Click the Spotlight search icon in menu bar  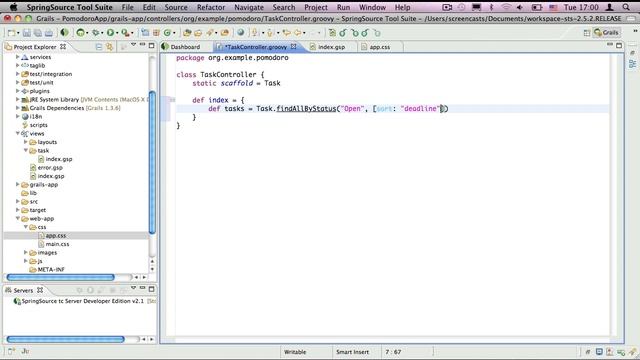[x=626, y=7]
